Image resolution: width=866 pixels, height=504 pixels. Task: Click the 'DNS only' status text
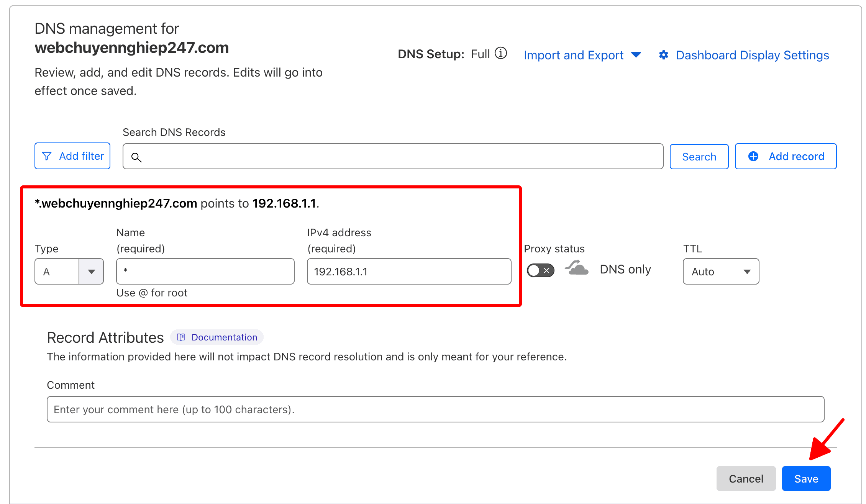point(625,269)
